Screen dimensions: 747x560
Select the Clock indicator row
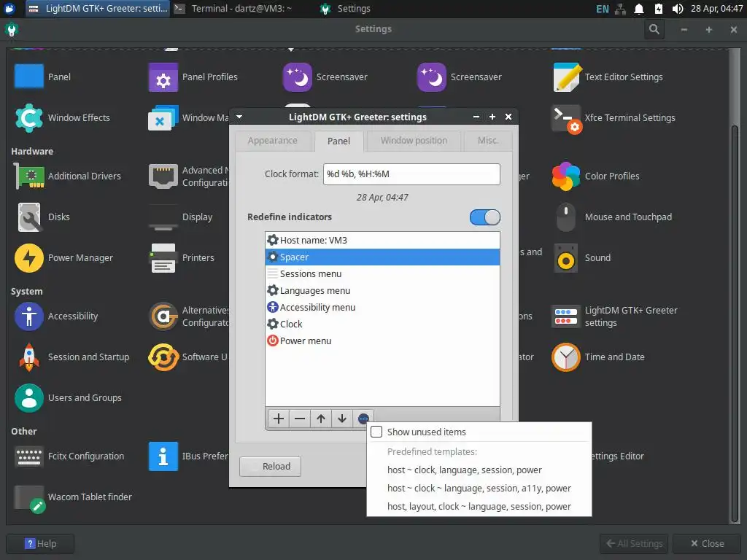click(x=382, y=324)
